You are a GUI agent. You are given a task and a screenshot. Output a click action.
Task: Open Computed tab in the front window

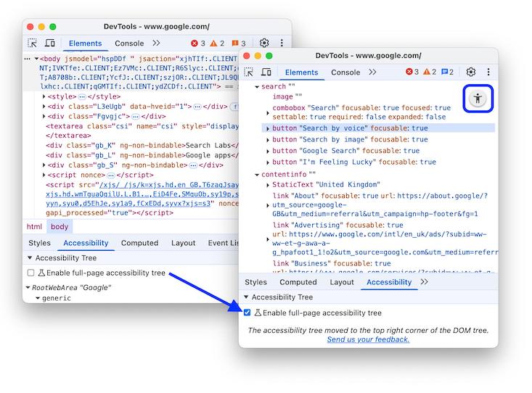(x=298, y=282)
